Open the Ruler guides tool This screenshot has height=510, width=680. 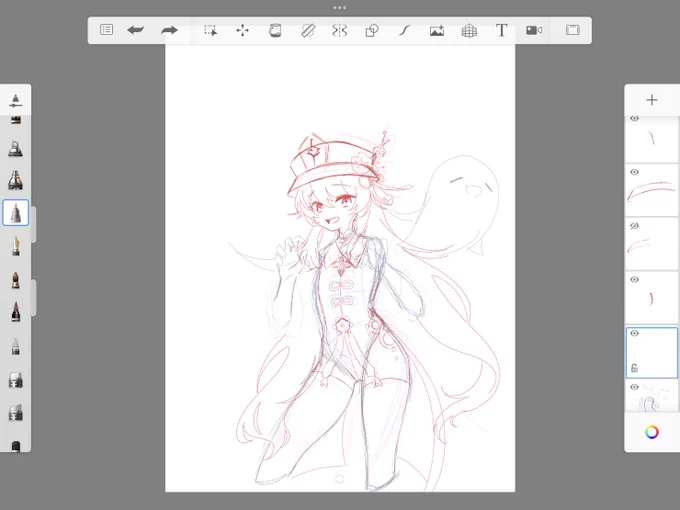307,30
